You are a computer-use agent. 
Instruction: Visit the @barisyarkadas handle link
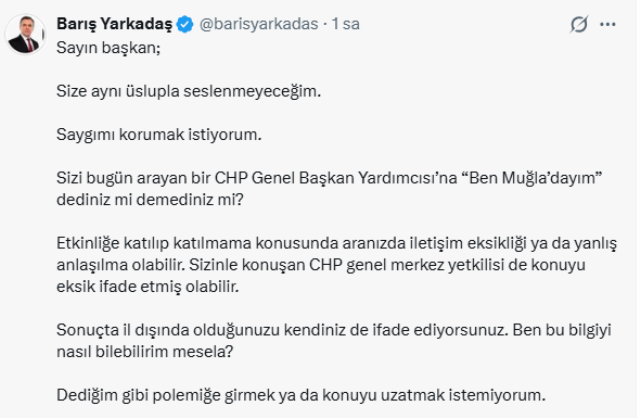tap(259, 24)
